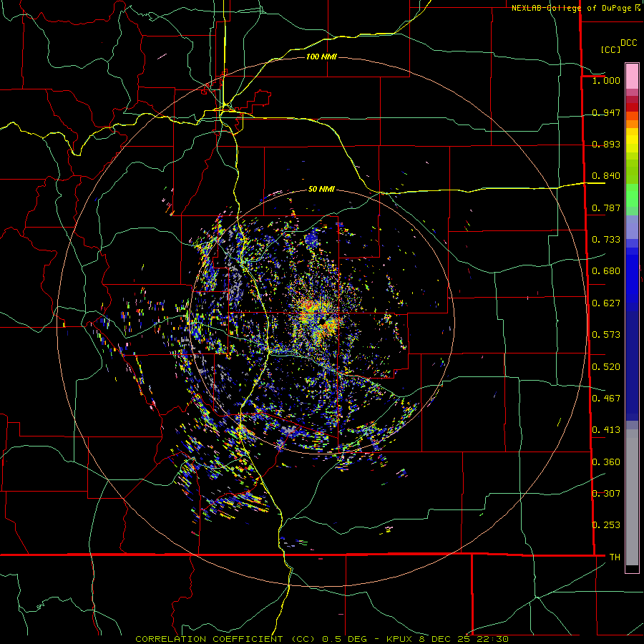Click the [CC] units label
The height and width of the screenshot is (644, 644).
click(x=610, y=49)
